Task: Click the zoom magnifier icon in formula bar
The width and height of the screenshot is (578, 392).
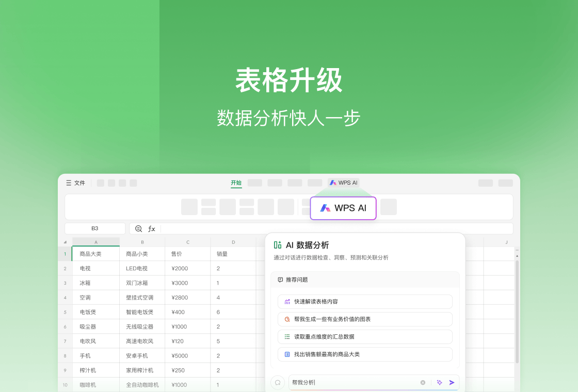Action: 138,228
